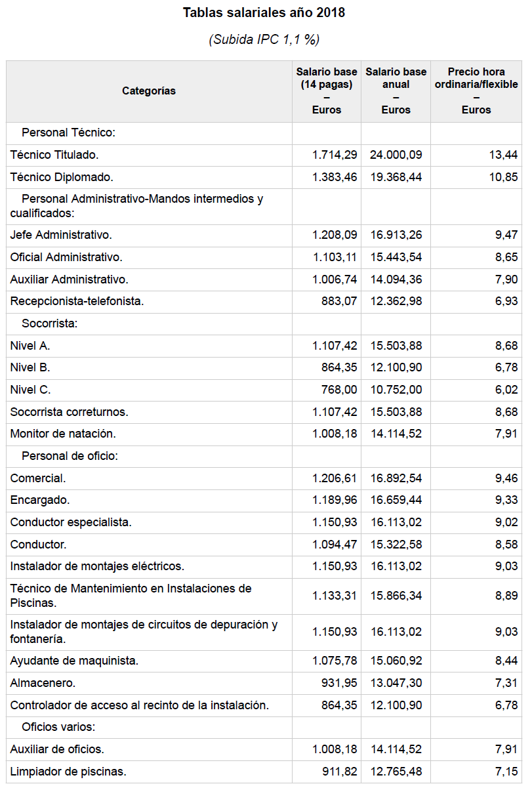The height and width of the screenshot is (786, 532).
Task: Click Técnico Diplomado's annual salary 19.368,44
Action: pos(396,176)
